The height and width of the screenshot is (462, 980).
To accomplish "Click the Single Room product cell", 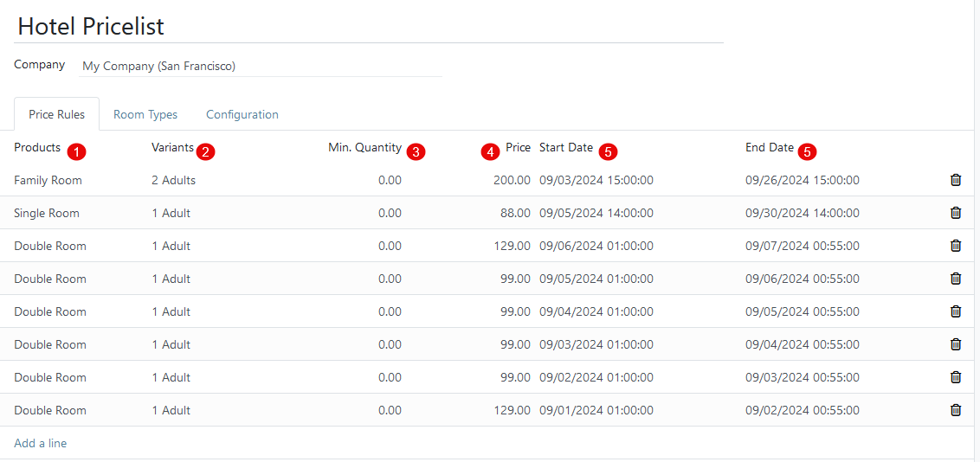I will [47, 213].
